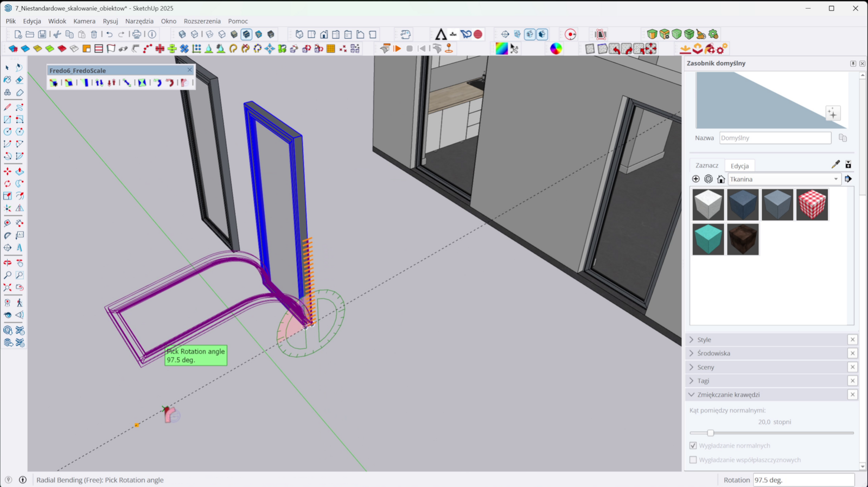Image resolution: width=868 pixels, height=487 pixels.
Task: Pick the red checkered fabric material swatch
Action: (812, 204)
